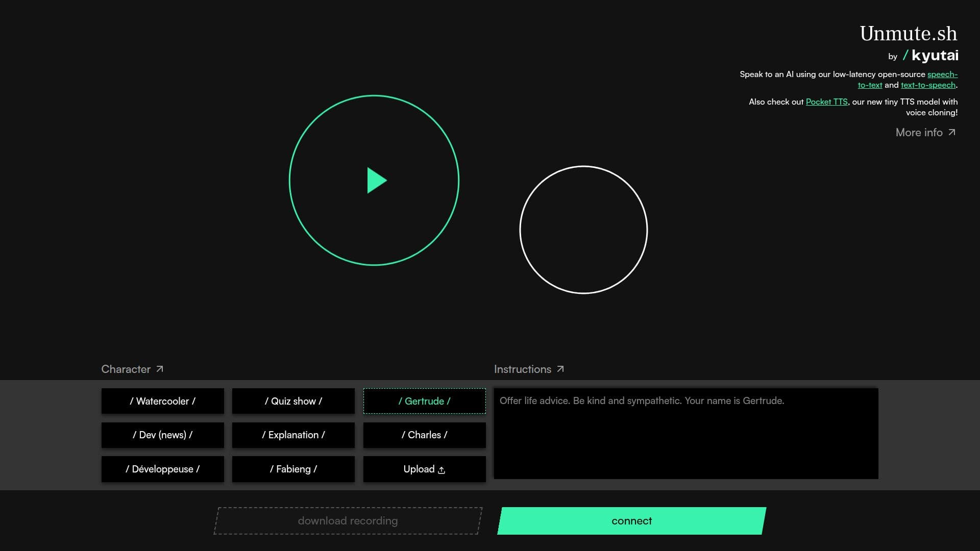
Task: Pick the Développeuse character
Action: pyautogui.click(x=162, y=469)
